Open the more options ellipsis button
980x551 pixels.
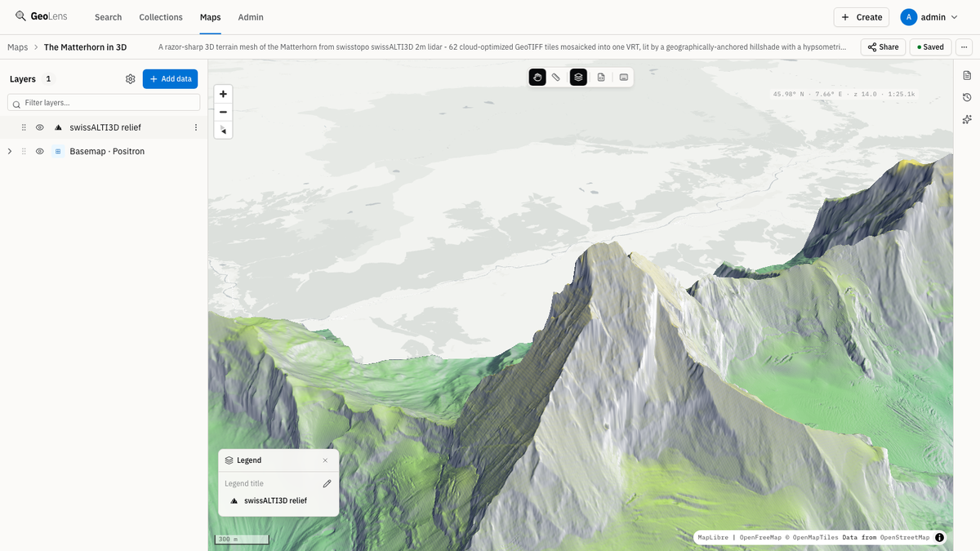[x=964, y=47]
